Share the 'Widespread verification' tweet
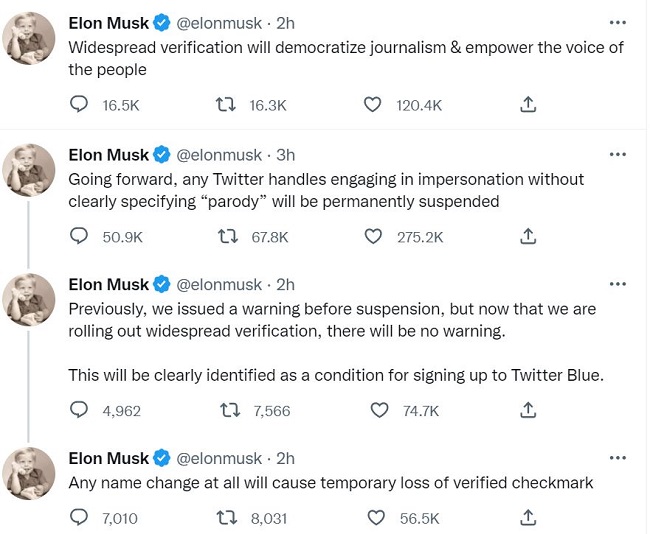 coord(529,105)
